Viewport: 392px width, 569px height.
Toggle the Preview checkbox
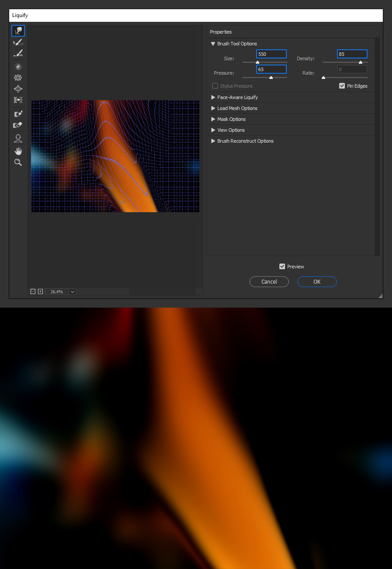(282, 267)
